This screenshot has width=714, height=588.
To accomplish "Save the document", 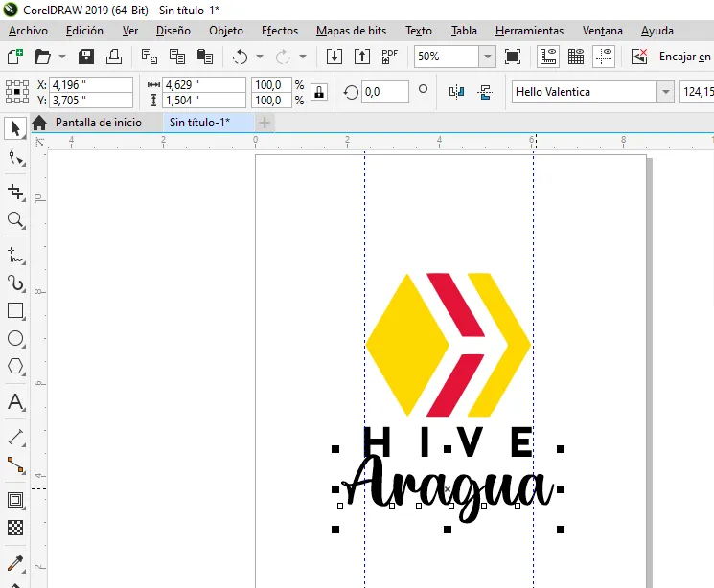I will (86, 57).
